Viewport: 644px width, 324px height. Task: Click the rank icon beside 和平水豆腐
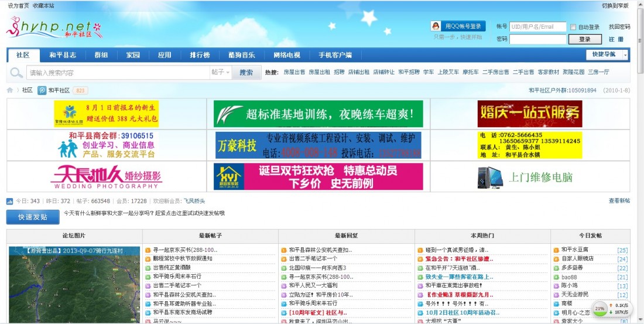click(556, 250)
